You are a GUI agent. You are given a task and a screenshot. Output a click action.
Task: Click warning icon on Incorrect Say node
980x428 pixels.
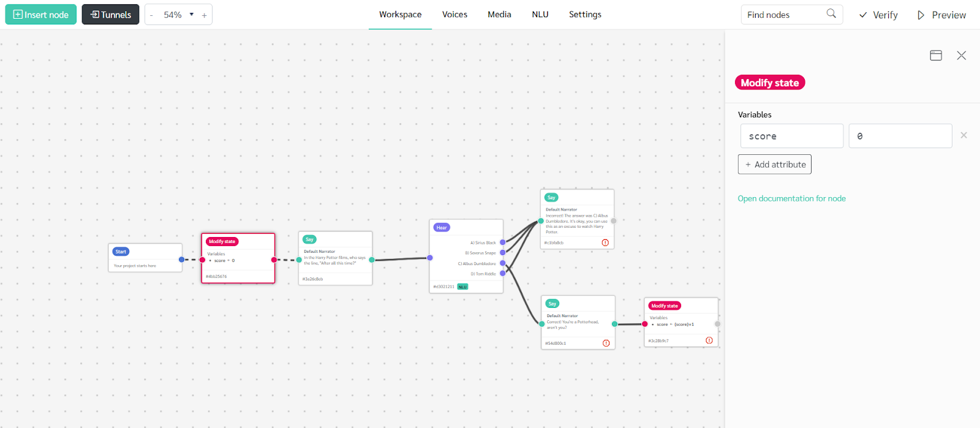tap(605, 242)
